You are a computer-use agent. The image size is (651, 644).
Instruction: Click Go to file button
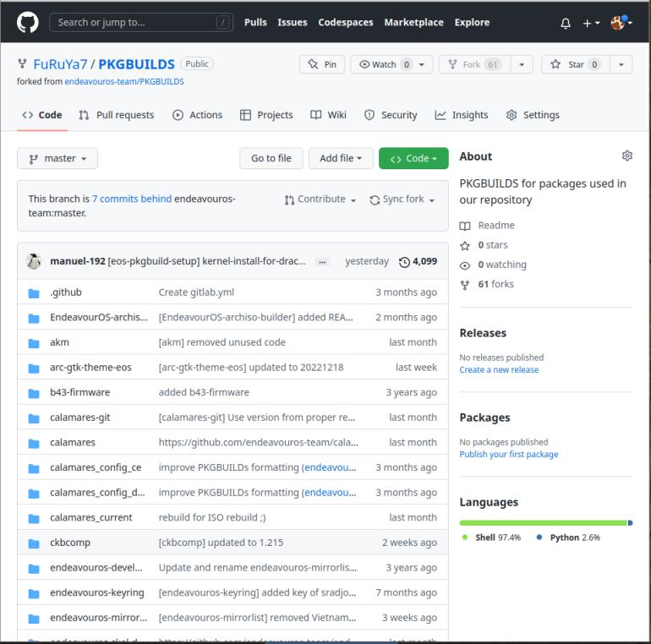point(271,159)
